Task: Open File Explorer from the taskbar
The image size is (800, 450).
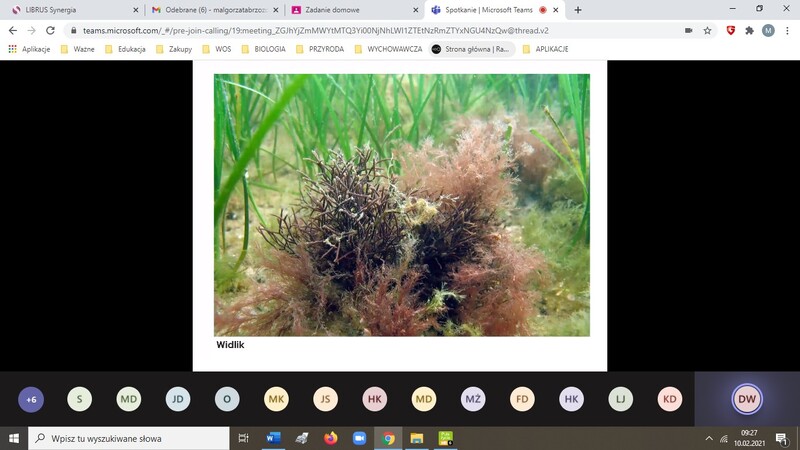Action: tap(417, 438)
